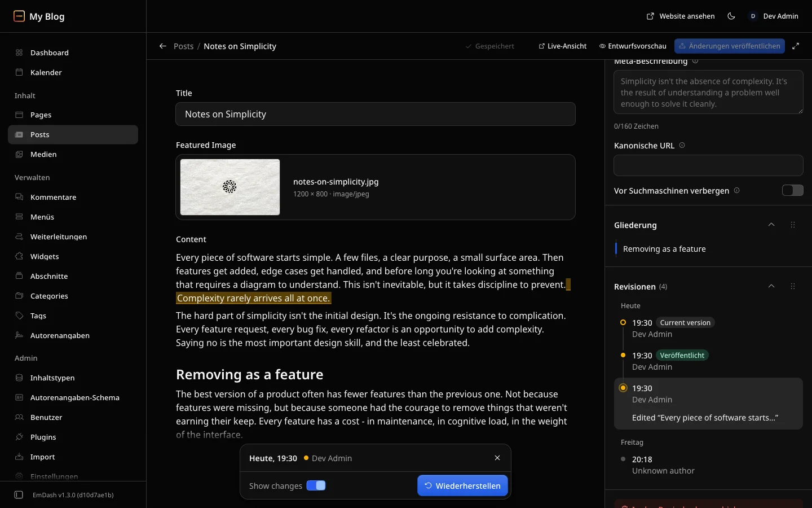Click Posts breadcrumb link
The height and width of the screenshot is (508, 812).
point(183,46)
